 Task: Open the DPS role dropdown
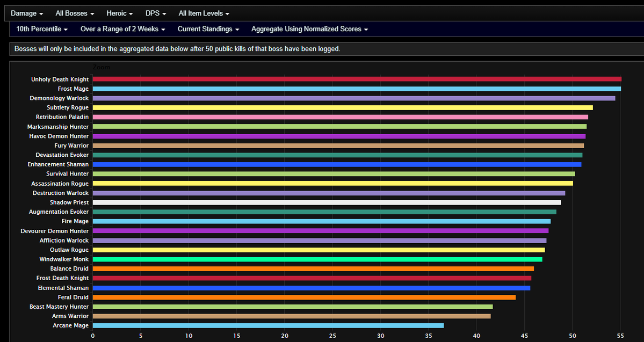tap(156, 13)
